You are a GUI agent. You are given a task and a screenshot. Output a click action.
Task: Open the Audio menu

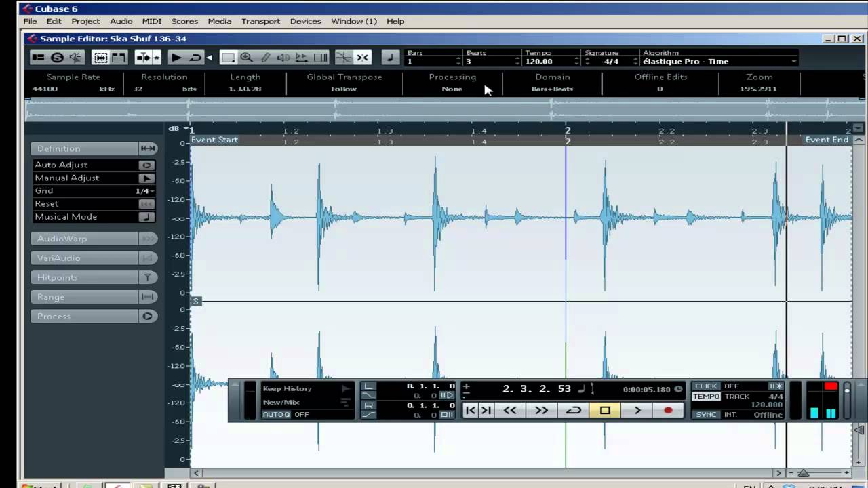tap(121, 21)
